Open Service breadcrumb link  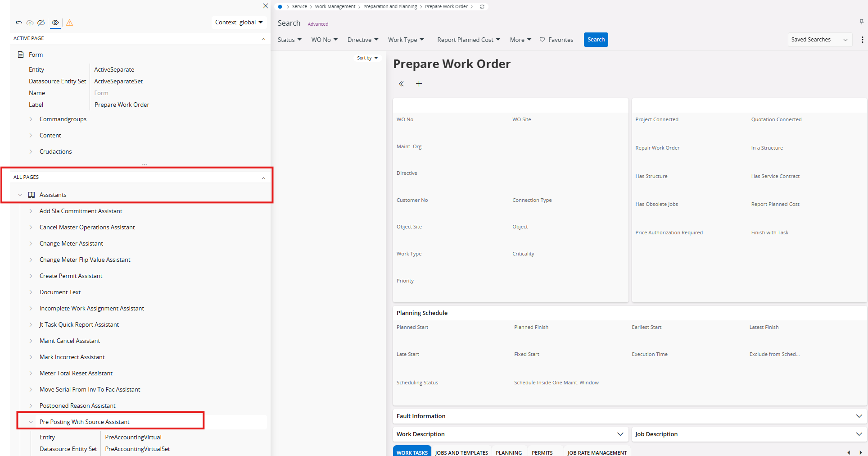(299, 7)
